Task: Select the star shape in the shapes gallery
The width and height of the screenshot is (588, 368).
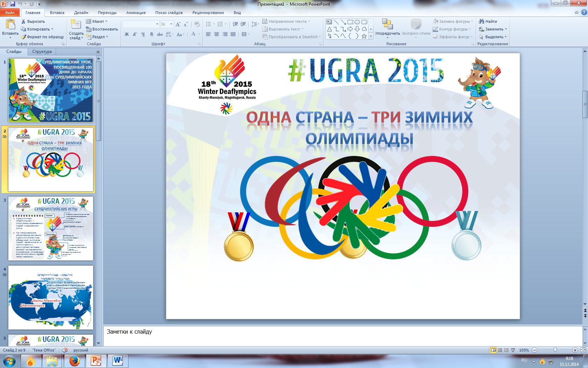Action: (364, 36)
